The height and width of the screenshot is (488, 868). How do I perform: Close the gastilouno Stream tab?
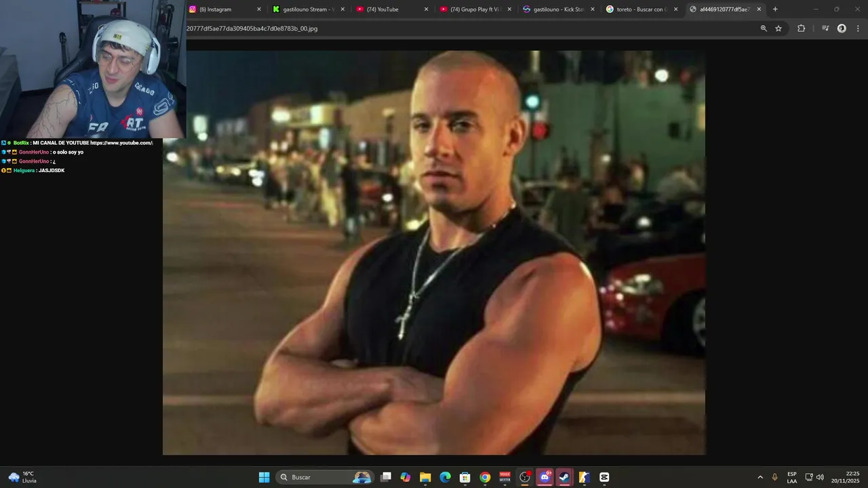tap(342, 9)
